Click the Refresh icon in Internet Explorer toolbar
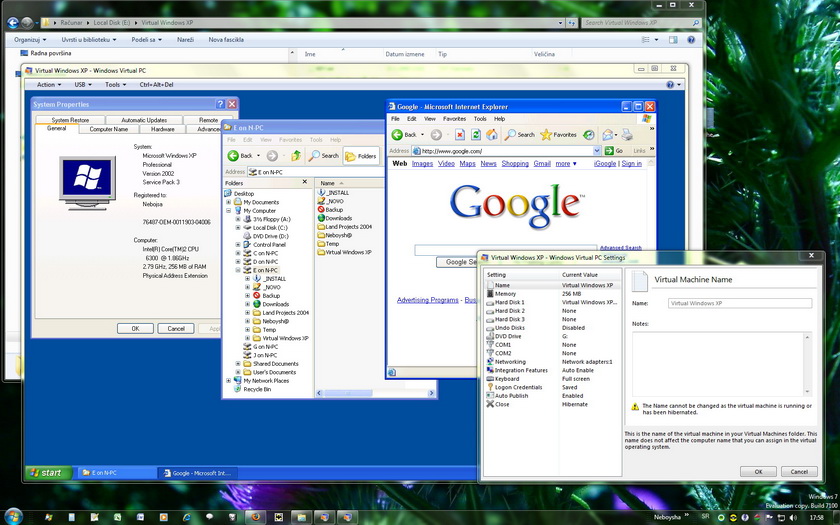Viewport: 840px width, 525px height. (x=476, y=135)
